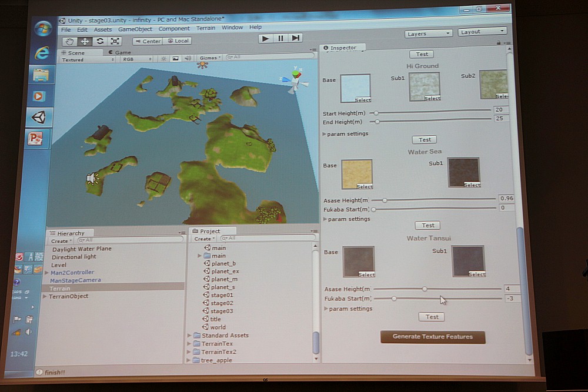Open the Textured draw mode dropdown

point(88,59)
